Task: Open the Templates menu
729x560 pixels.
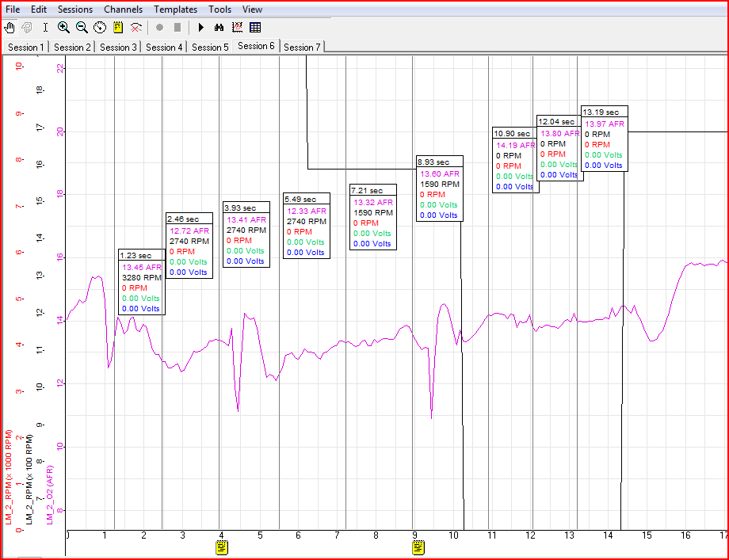Action: click(x=175, y=10)
